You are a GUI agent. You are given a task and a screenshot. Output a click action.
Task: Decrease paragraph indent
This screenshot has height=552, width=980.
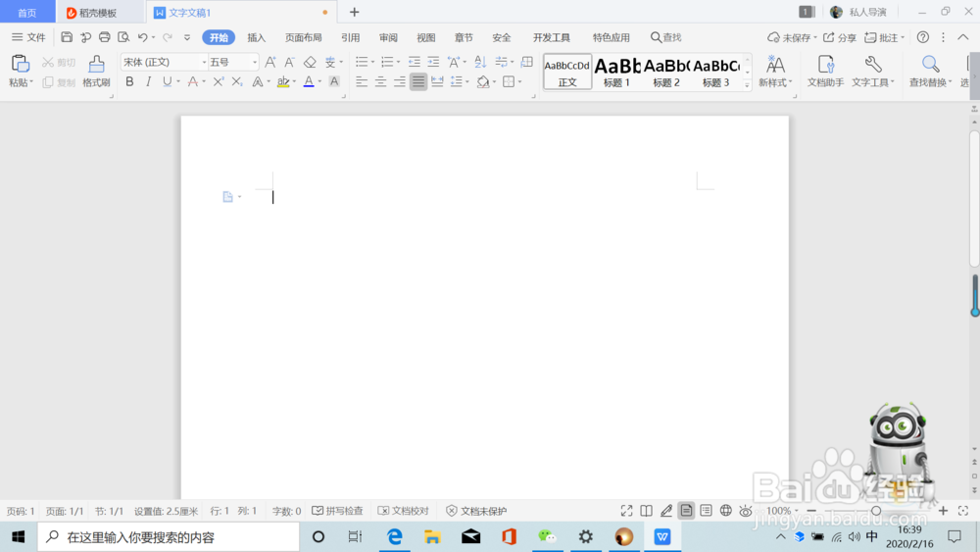[x=415, y=62]
